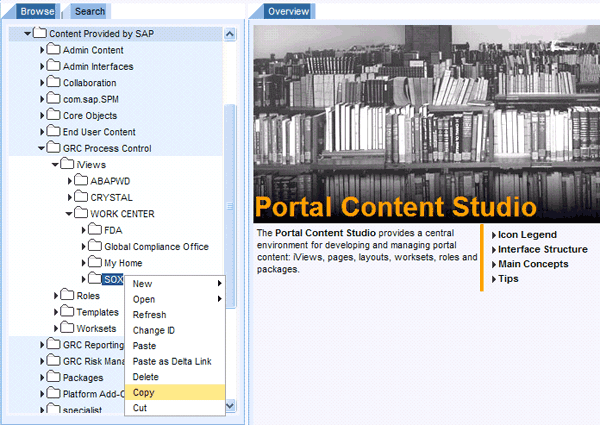Expand the Worksets folder arrow
Image resolution: width=600 pixels, height=425 pixels.
[56, 328]
